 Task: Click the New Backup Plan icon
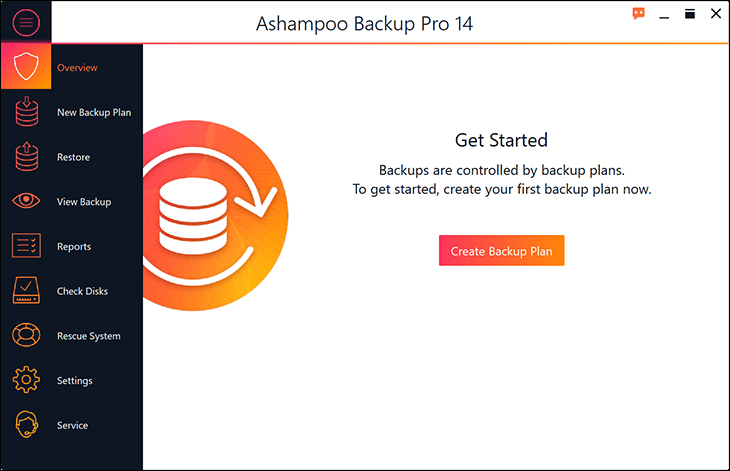26,112
